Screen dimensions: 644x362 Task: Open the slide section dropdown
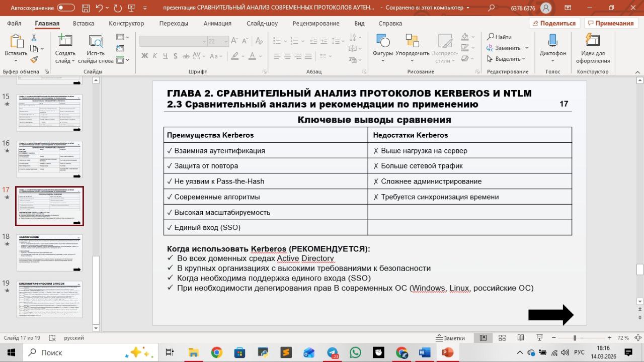122,59
